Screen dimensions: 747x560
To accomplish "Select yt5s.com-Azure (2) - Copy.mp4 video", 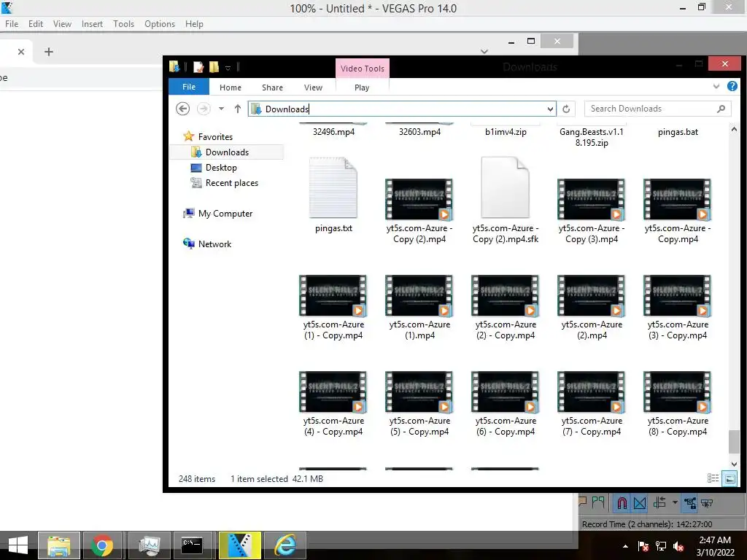I will (506, 296).
